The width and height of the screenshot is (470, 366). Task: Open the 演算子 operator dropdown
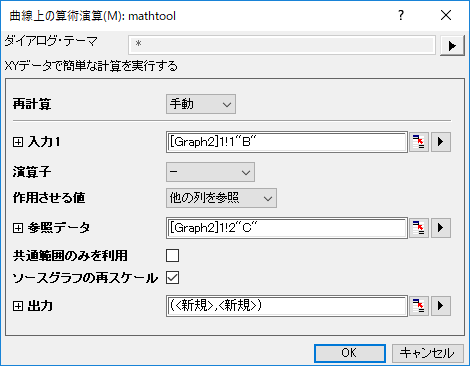[x=210, y=172]
